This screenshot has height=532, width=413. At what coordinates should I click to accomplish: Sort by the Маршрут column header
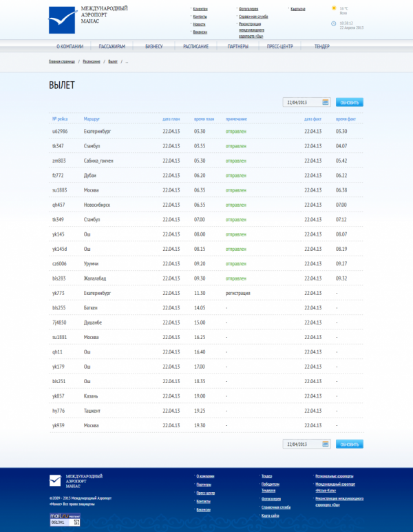pyautogui.click(x=92, y=119)
